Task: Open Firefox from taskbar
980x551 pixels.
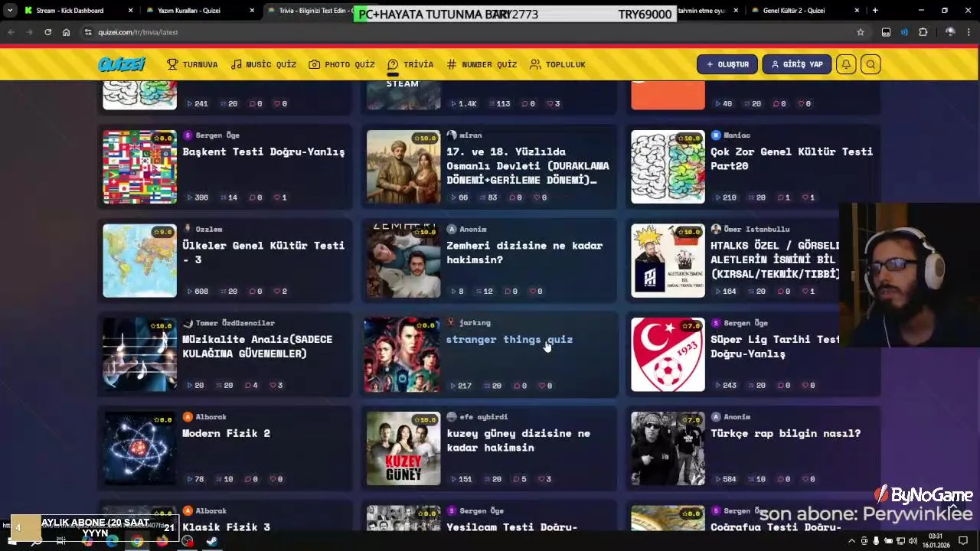Action: [162, 541]
